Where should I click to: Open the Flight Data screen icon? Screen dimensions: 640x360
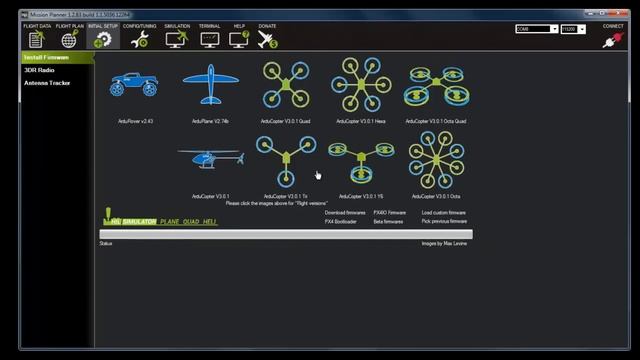coord(36,40)
